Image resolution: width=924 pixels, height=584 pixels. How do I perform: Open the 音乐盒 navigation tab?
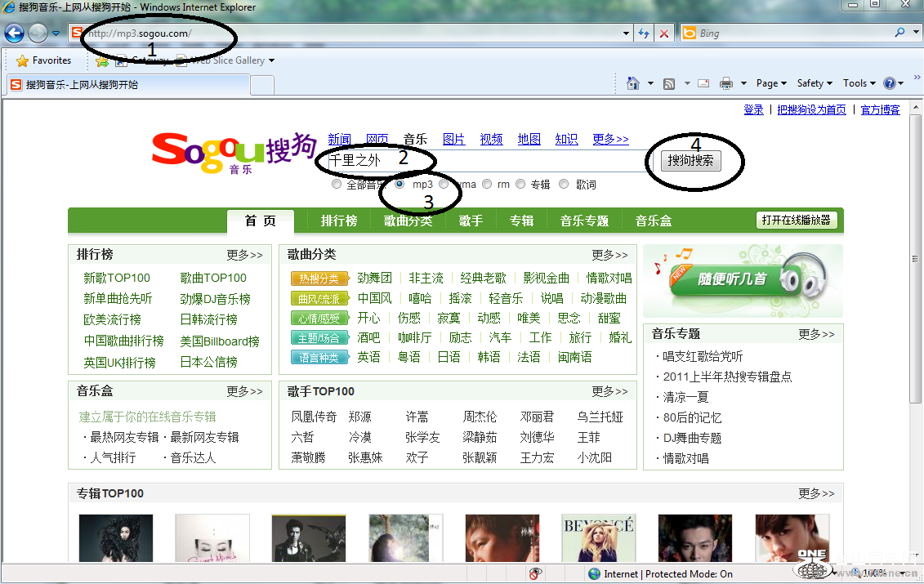[653, 221]
